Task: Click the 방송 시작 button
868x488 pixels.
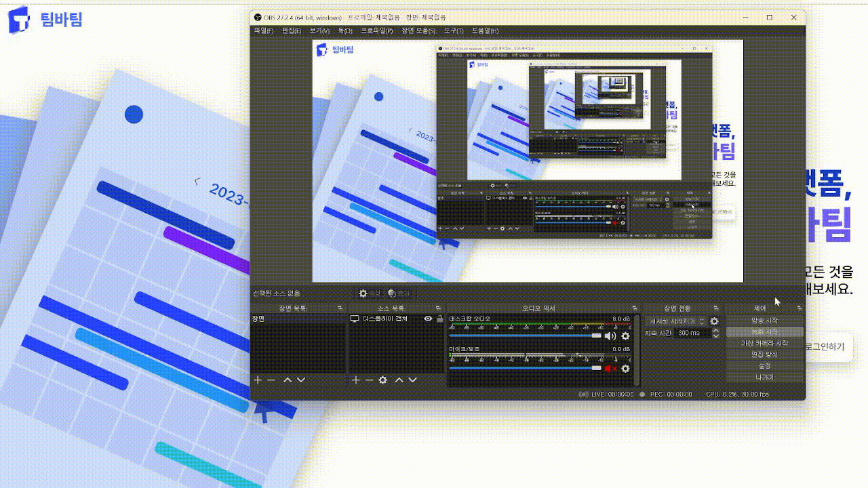Action: 765,321
